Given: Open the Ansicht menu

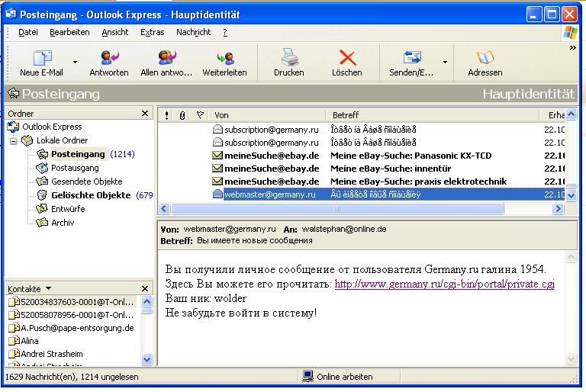Looking at the screenshot, I should [115, 33].
